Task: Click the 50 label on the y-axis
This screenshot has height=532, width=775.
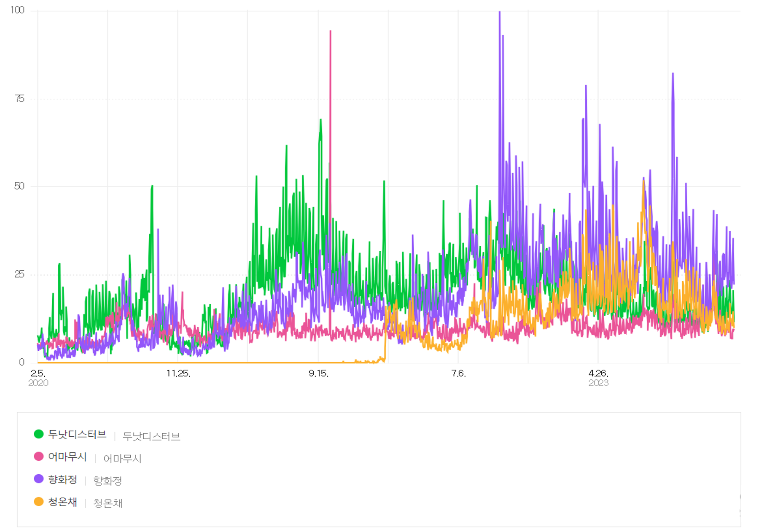Action: (19, 186)
